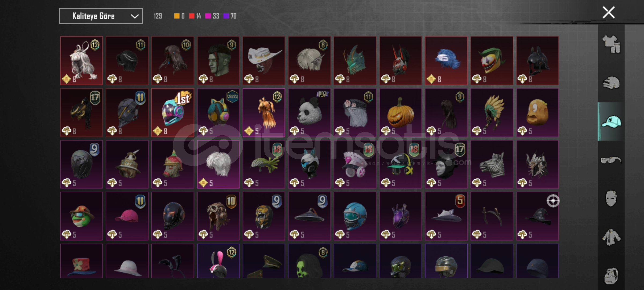Filter by purple quality count 70
The image size is (644, 290).
[x=230, y=16]
